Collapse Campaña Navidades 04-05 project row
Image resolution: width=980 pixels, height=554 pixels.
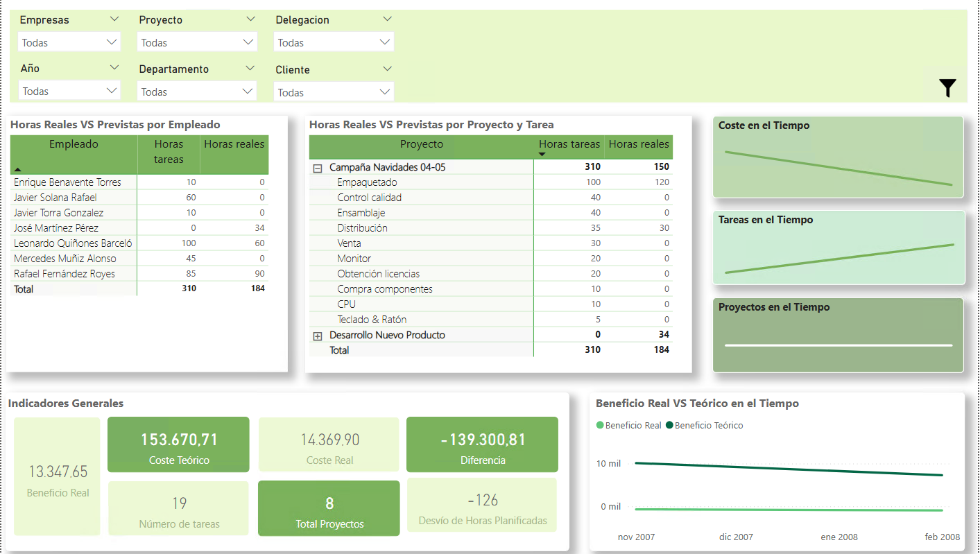(x=318, y=167)
